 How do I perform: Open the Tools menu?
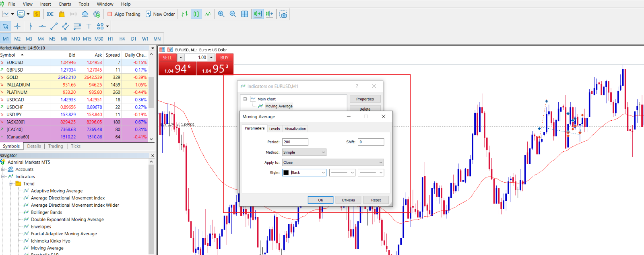pyautogui.click(x=84, y=4)
